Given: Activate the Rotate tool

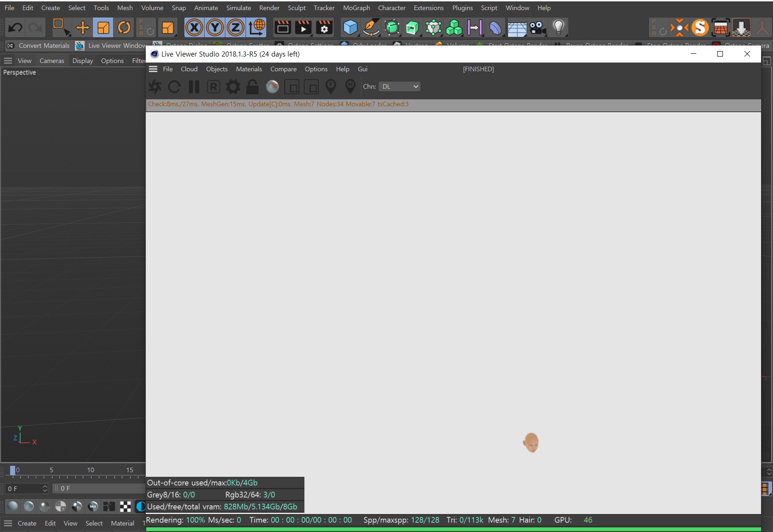Looking at the screenshot, I should click(124, 28).
